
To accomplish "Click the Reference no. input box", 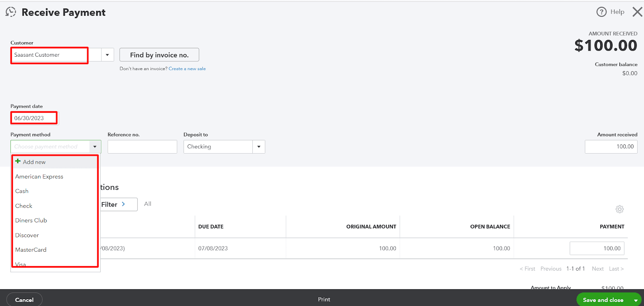I will point(142,147).
